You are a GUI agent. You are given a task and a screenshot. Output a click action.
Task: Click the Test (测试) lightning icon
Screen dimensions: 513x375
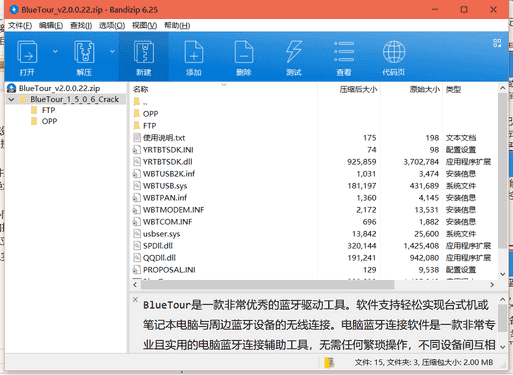pos(294,52)
